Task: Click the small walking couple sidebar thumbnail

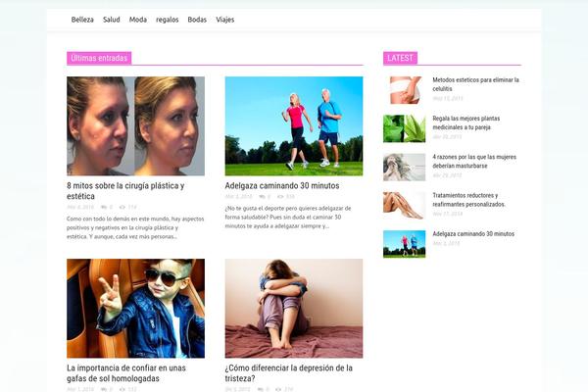Action: pyautogui.click(x=404, y=244)
